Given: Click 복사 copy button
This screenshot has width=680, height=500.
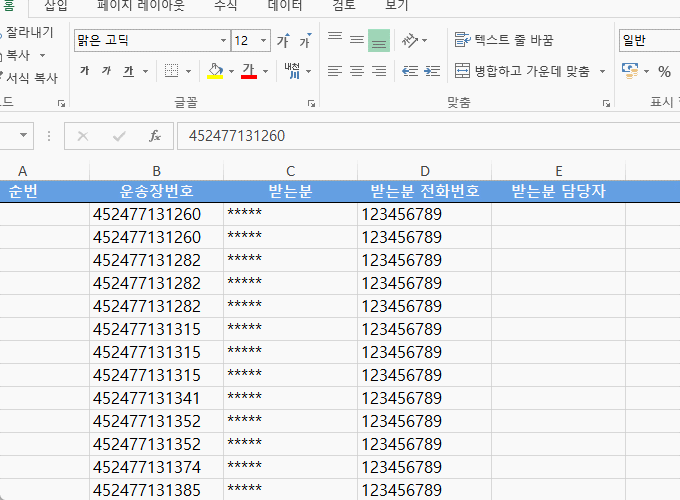Looking at the screenshot, I should [x=17, y=56].
